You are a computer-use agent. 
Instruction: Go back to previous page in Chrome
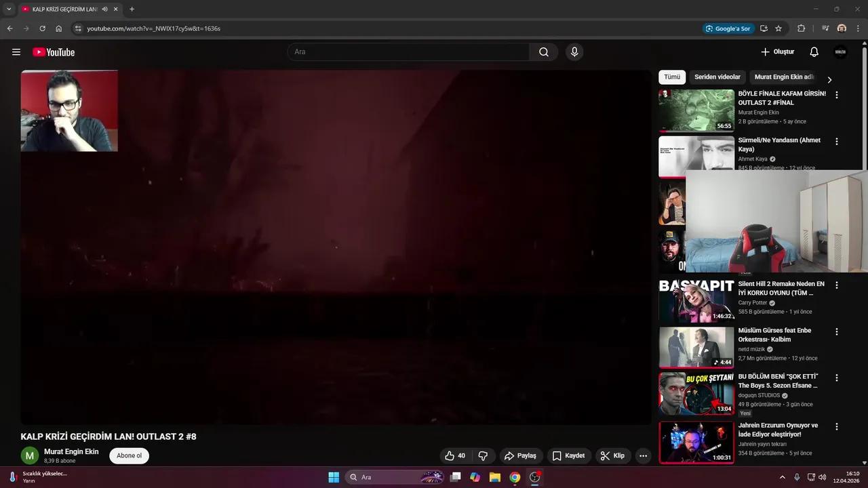click(9, 28)
